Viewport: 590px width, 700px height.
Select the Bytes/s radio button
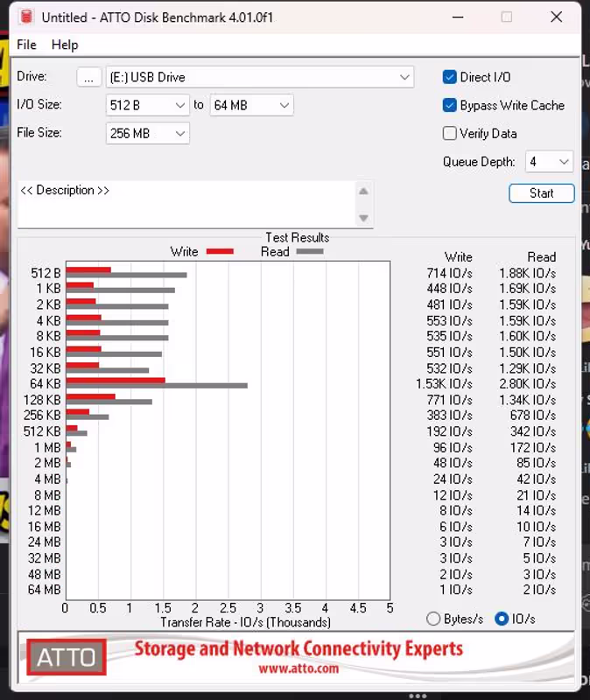tap(433, 619)
